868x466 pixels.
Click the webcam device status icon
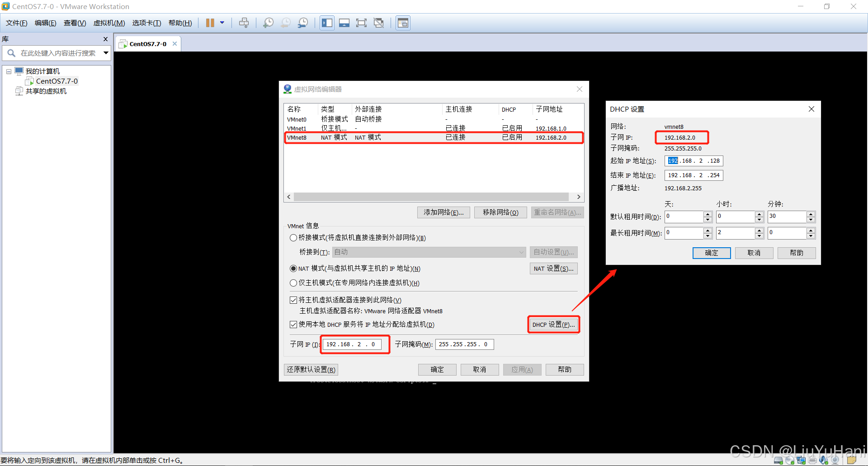click(835, 461)
